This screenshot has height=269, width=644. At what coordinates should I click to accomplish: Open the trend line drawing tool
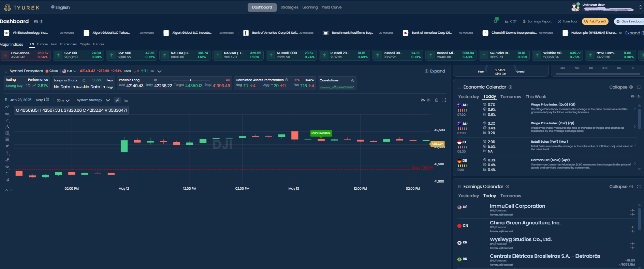click(x=7, y=120)
